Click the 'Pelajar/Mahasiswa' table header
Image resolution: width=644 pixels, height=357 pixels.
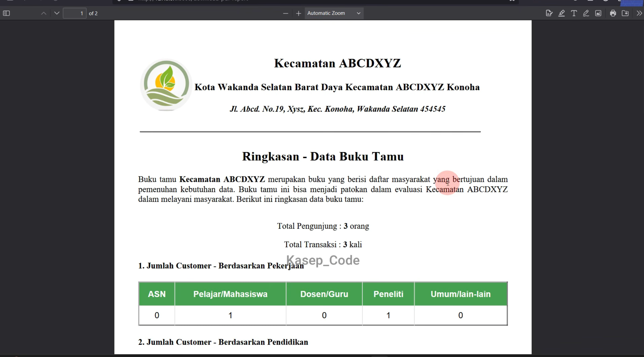click(230, 294)
